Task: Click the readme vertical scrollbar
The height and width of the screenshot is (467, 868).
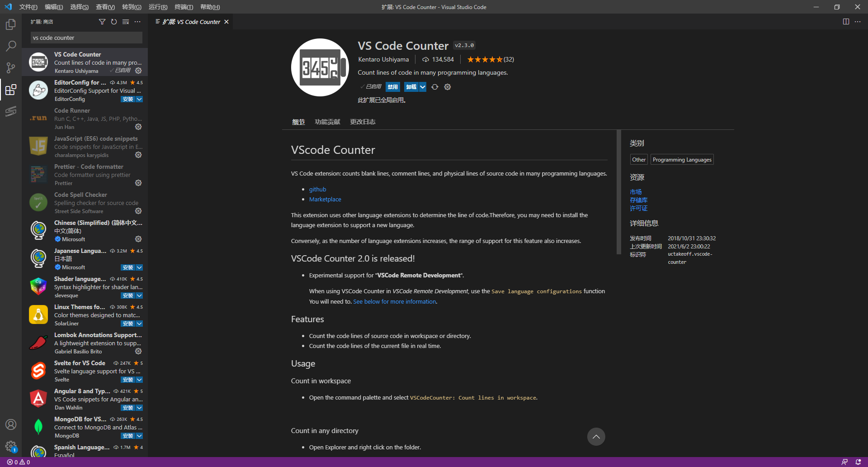Action: point(619,192)
